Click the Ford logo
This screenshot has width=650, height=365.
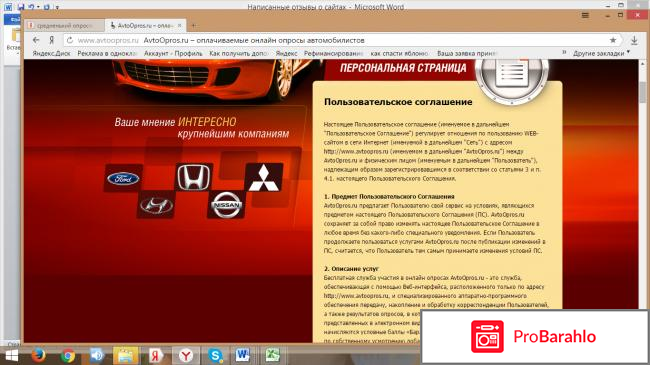click(123, 179)
